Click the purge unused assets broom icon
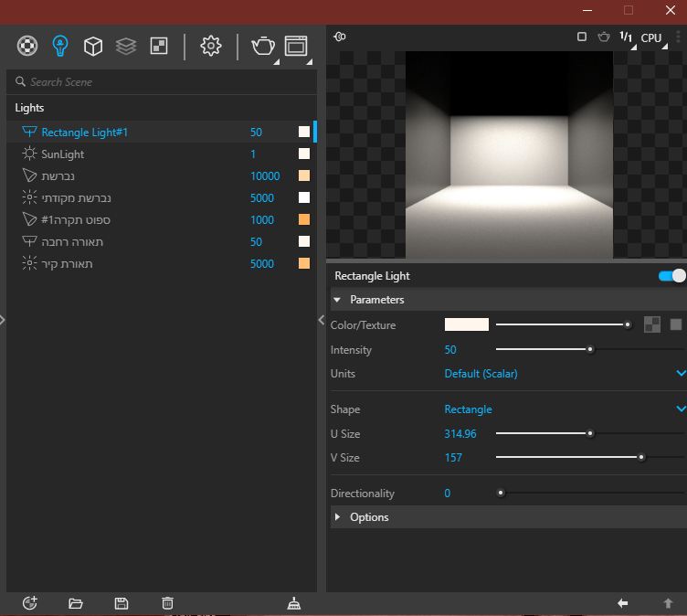This screenshot has width=687, height=616. tap(293, 603)
